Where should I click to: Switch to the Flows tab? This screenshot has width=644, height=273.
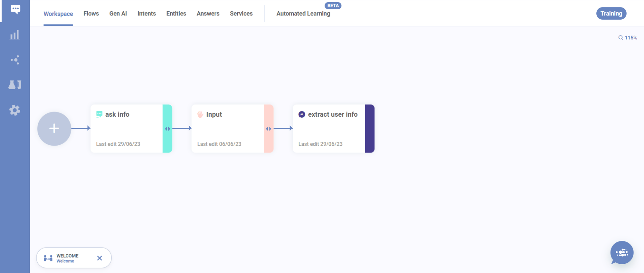[x=91, y=14]
